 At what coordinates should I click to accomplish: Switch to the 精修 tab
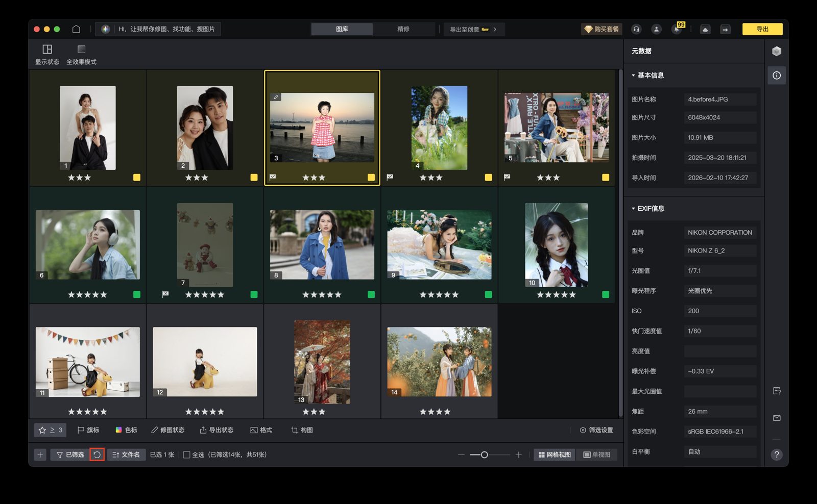tap(403, 29)
